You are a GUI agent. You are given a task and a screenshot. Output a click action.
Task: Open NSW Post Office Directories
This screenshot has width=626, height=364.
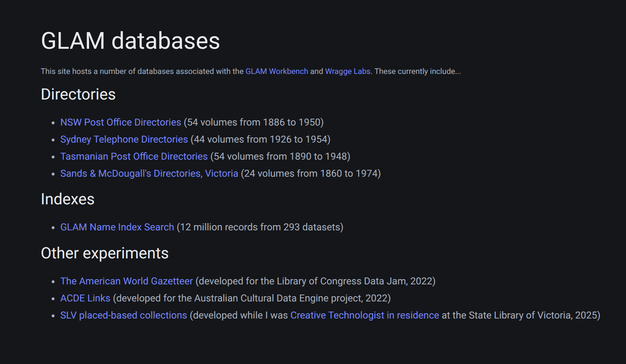[x=120, y=122]
